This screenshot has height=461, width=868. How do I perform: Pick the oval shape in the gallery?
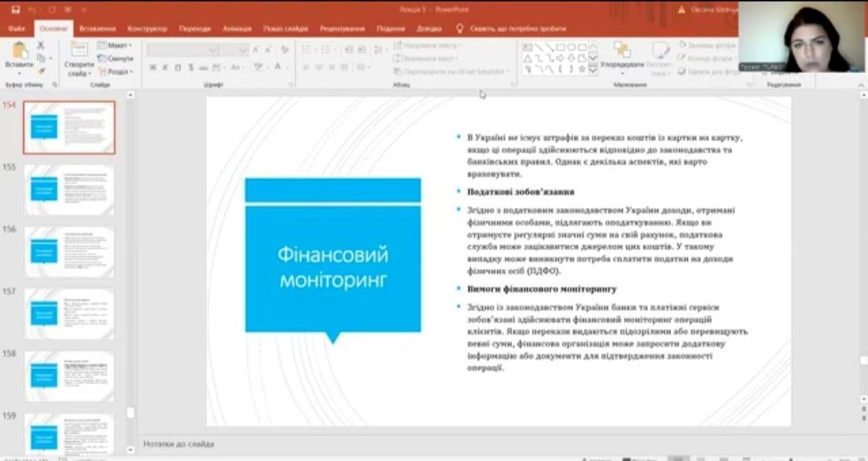(x=571, y=47)
